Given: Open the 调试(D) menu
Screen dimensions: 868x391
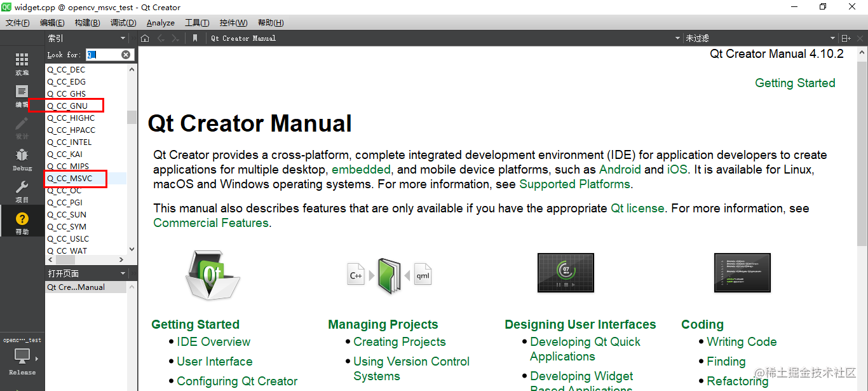Looking at the screenshot, I should [x=123, y=22].
